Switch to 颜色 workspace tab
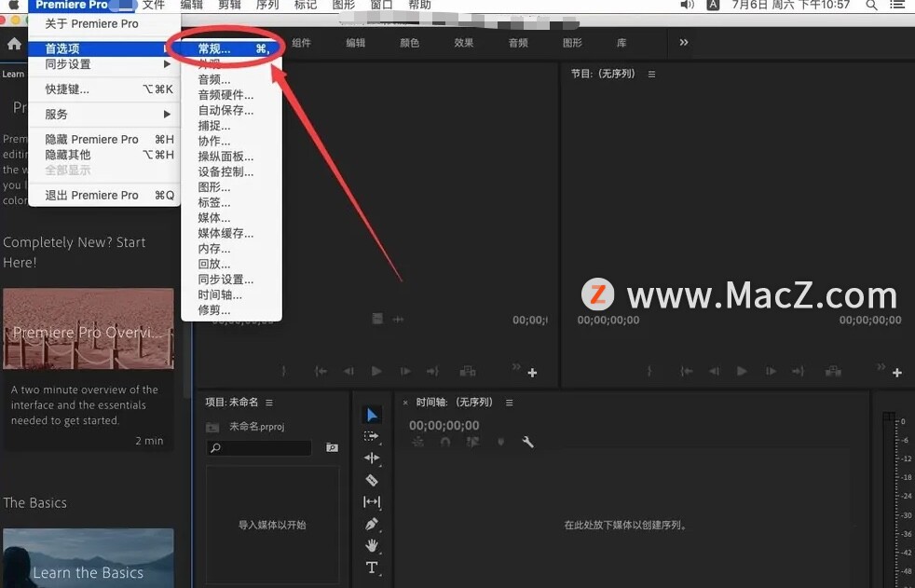Screen dimensions: 915x588 point(410,43)
